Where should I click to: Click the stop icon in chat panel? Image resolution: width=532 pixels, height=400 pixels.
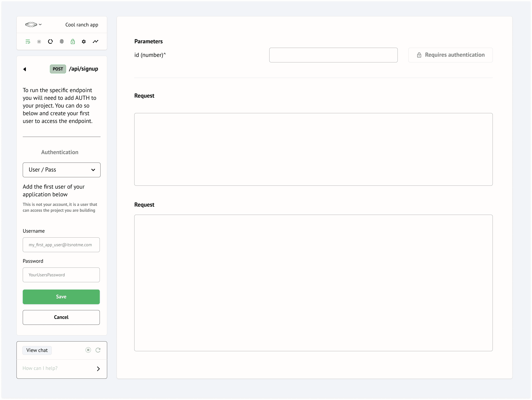click(88, 350)
